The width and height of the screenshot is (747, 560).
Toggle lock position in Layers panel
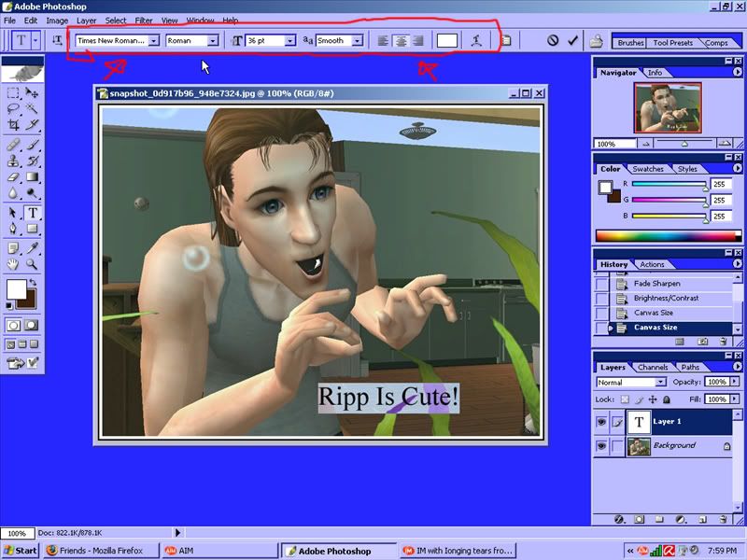[x=653, y=399]
